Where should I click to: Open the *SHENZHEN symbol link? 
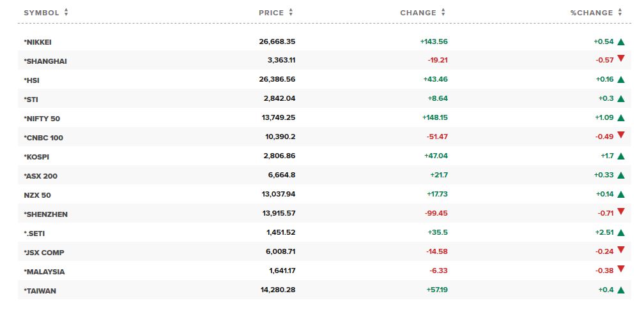pyautogui.click(x=45, y=214)
